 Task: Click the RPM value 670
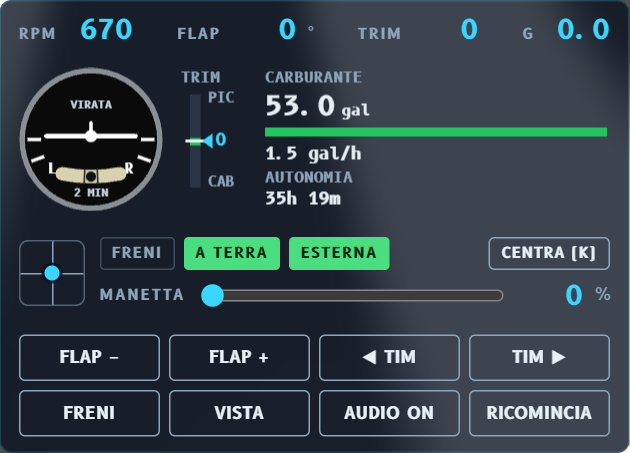[106, 29]
